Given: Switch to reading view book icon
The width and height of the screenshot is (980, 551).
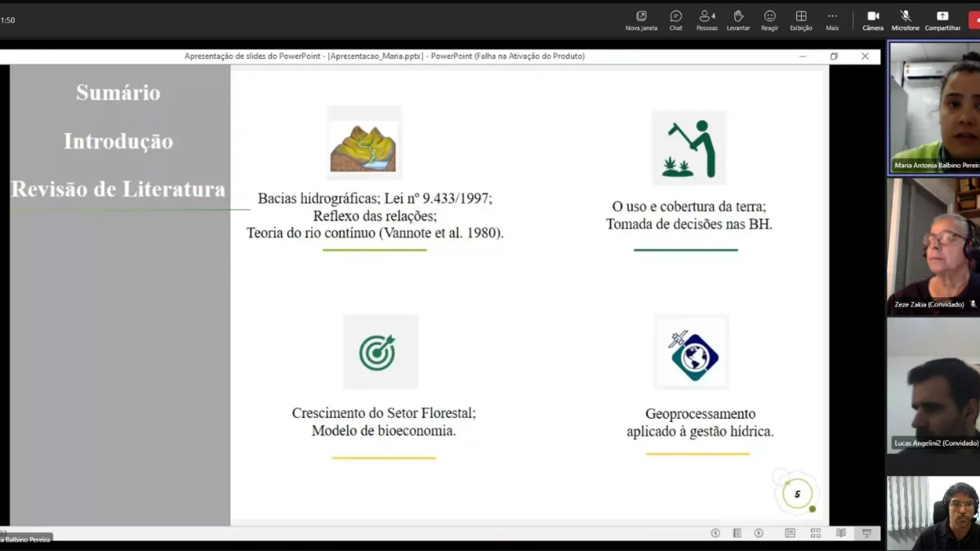Looking at the screenshot, I should click(840, 533).
